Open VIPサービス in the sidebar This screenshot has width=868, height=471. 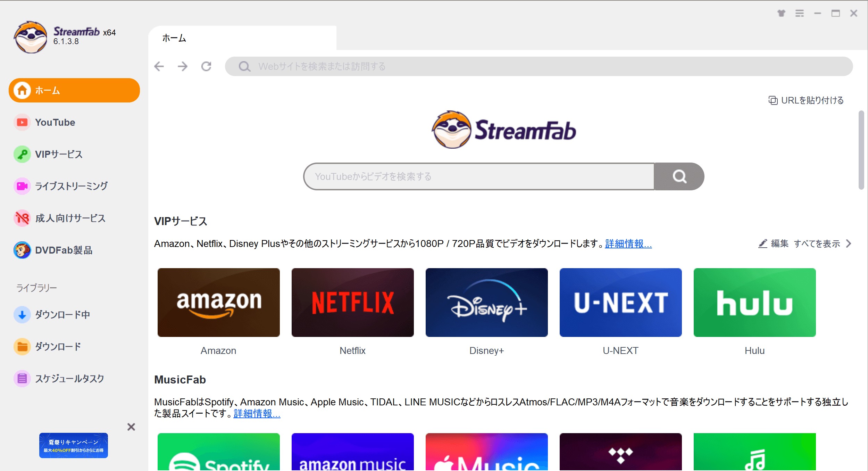click(x=74, y=154)
